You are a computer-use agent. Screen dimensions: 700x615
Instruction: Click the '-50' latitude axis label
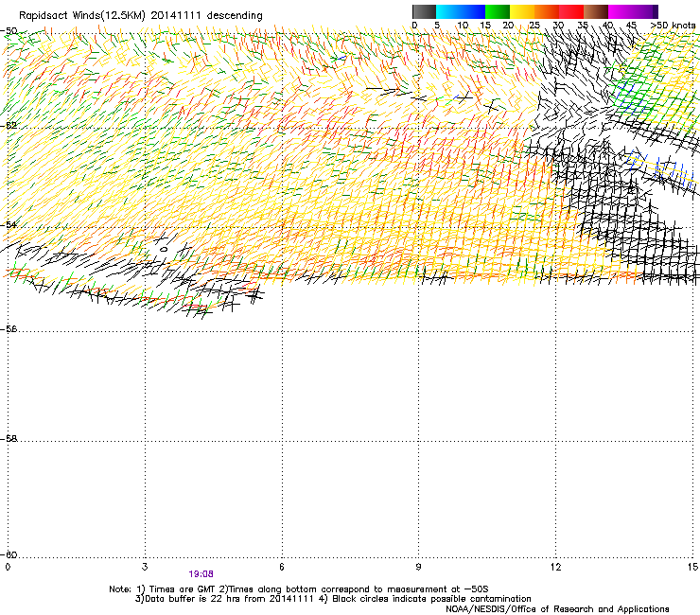click(x=9, y=31)
